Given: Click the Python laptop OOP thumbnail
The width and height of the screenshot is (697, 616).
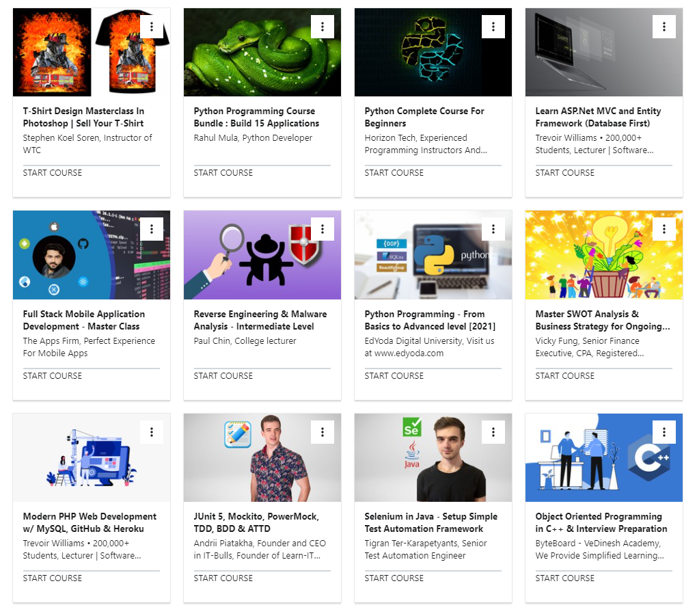Looking at the screenshot, I should click(433, 255).
